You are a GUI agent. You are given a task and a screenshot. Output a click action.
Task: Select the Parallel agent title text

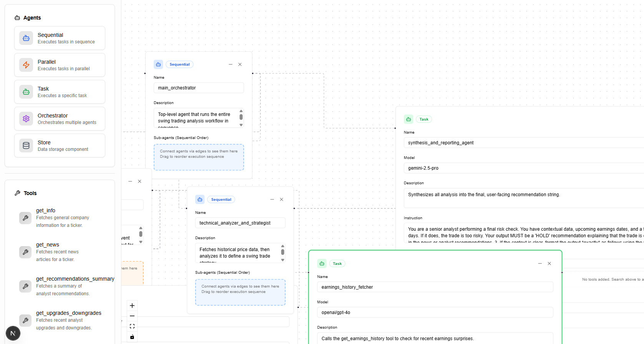[46, 62]
